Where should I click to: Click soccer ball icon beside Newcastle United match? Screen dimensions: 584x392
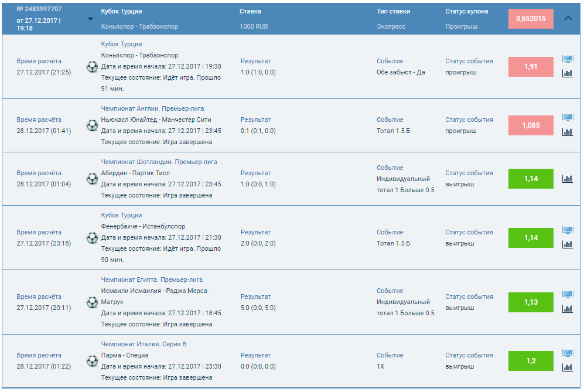92,125
